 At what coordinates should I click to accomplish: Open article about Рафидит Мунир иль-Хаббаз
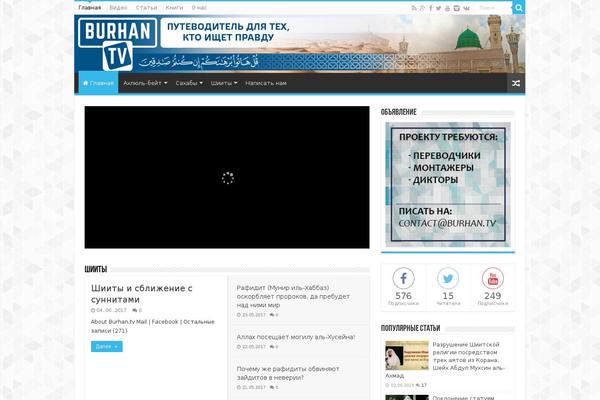293,296
